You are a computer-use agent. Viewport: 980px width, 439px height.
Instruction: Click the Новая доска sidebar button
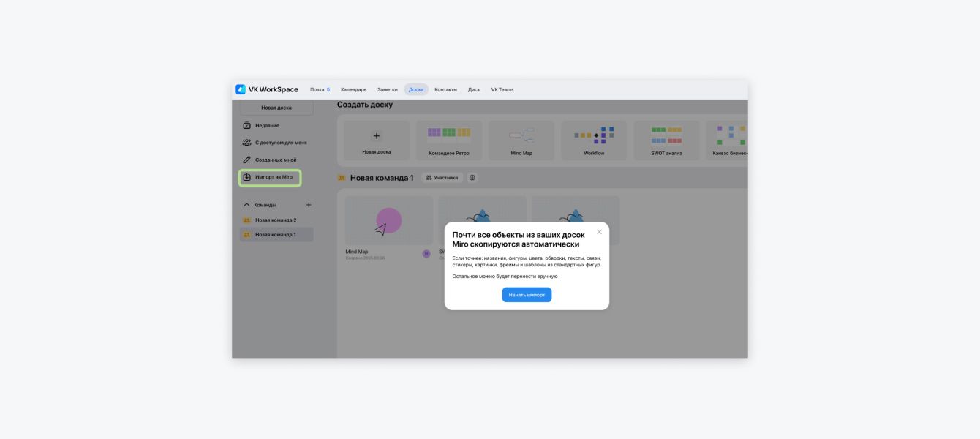[276, 108]
